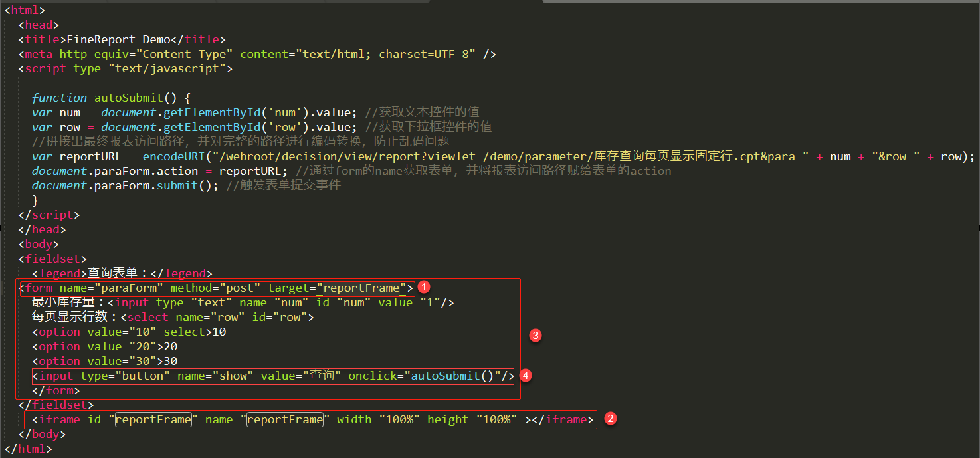
Task: Click the input button onclick autoSubmit line
Action: click(273, 376)
